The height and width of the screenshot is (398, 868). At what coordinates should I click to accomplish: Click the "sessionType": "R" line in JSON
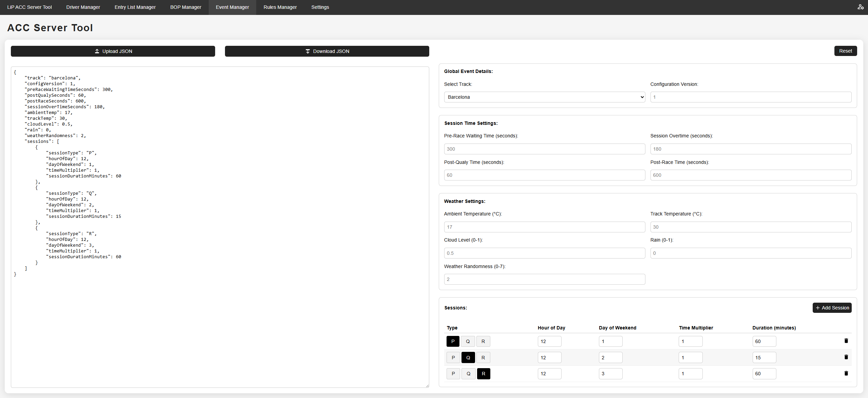coord(71,234)
